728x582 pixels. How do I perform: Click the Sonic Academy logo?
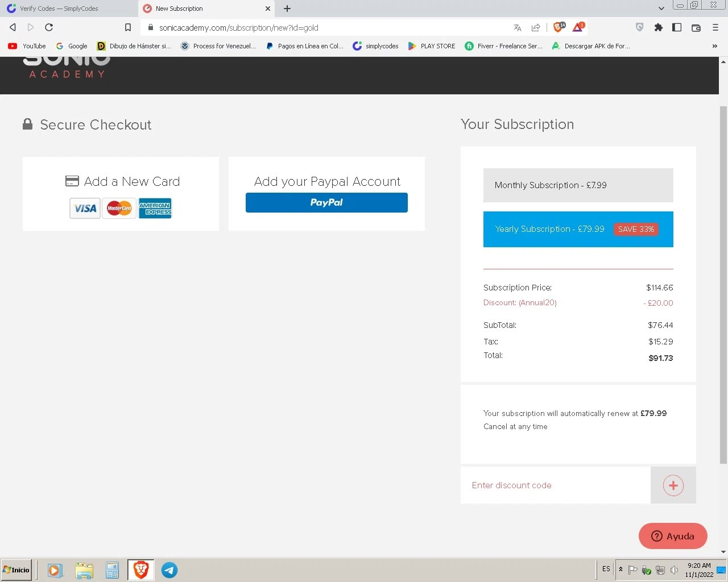pos(67,67)
